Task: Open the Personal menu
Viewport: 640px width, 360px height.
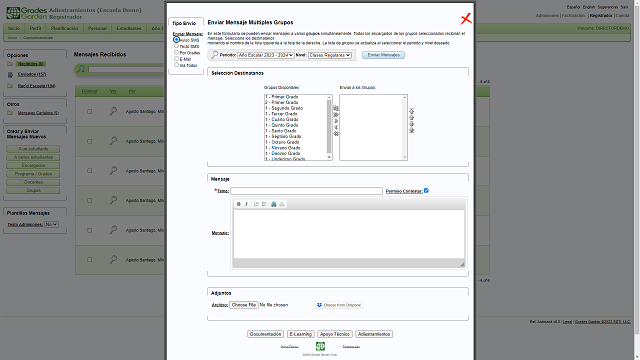Action: (x=97, y=29)
